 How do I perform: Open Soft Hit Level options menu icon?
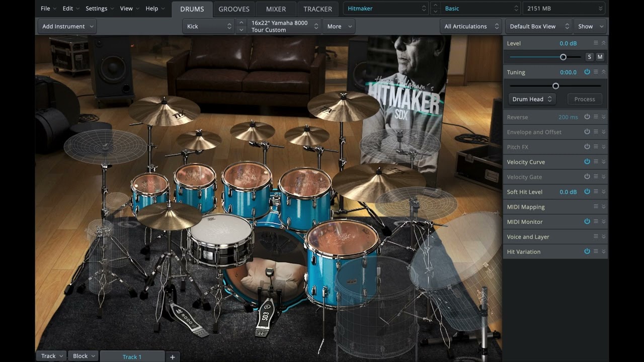(x=596, y=192)
